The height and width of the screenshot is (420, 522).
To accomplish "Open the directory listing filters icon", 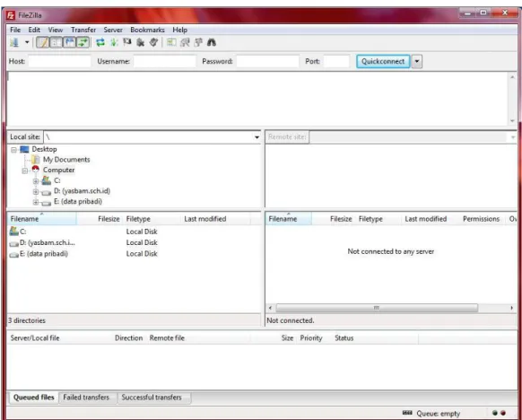I will [x=171, y=42].
